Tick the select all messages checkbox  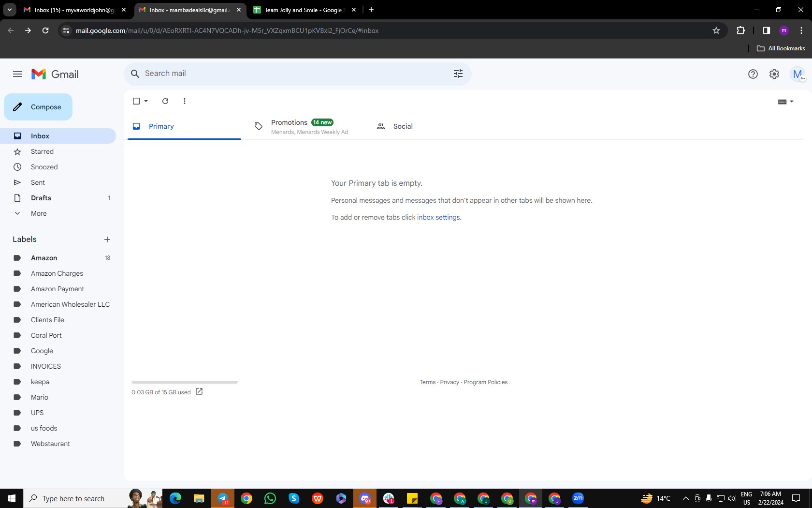(x=136, y=101)
